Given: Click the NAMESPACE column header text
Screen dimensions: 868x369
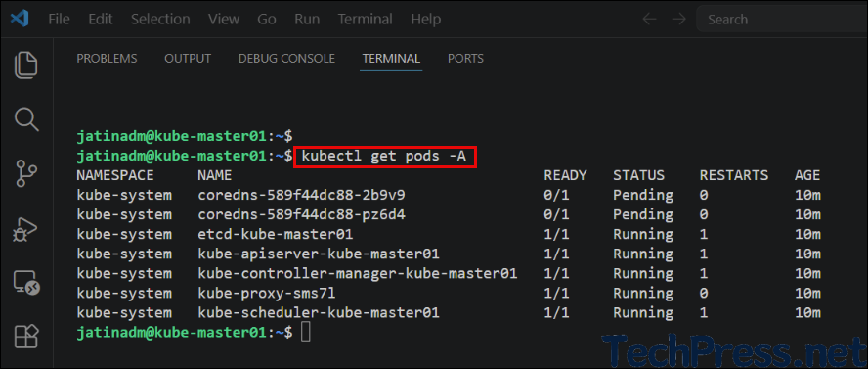Looking at the screenshot, I should point(115,176).
